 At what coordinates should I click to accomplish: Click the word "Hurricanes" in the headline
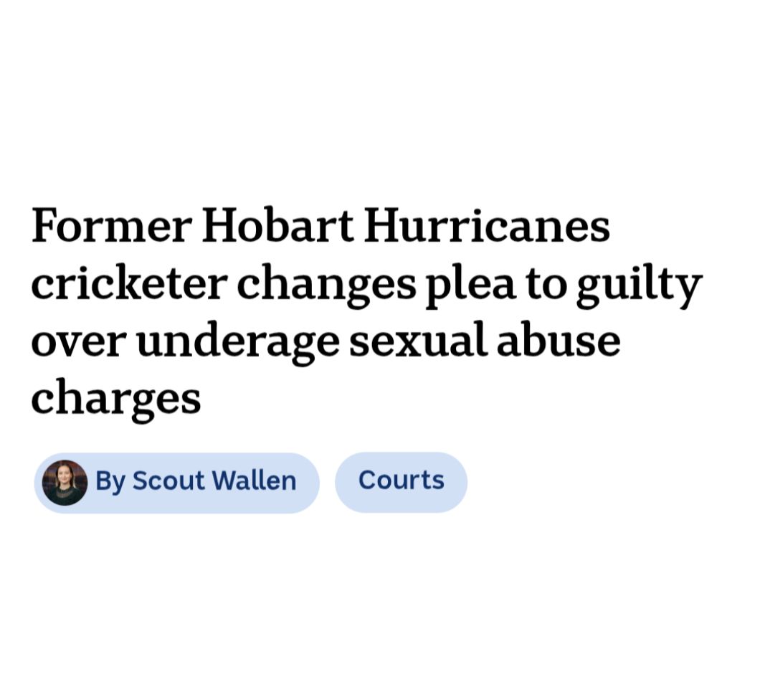pos(487,225)
